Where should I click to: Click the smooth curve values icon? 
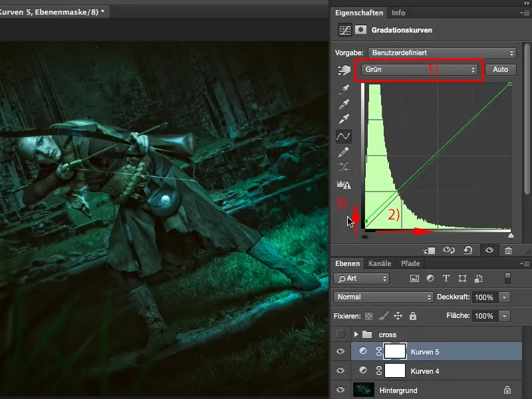[x=343, y=167]
